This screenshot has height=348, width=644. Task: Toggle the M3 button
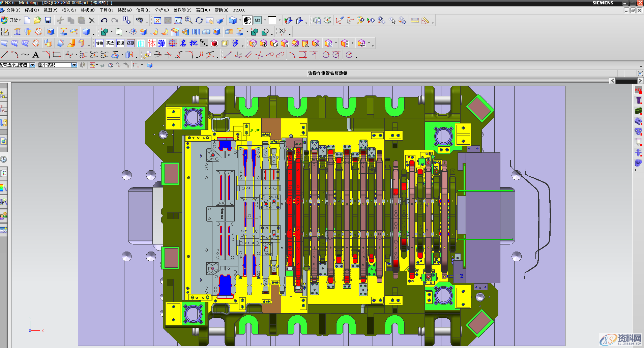(258, 21)
